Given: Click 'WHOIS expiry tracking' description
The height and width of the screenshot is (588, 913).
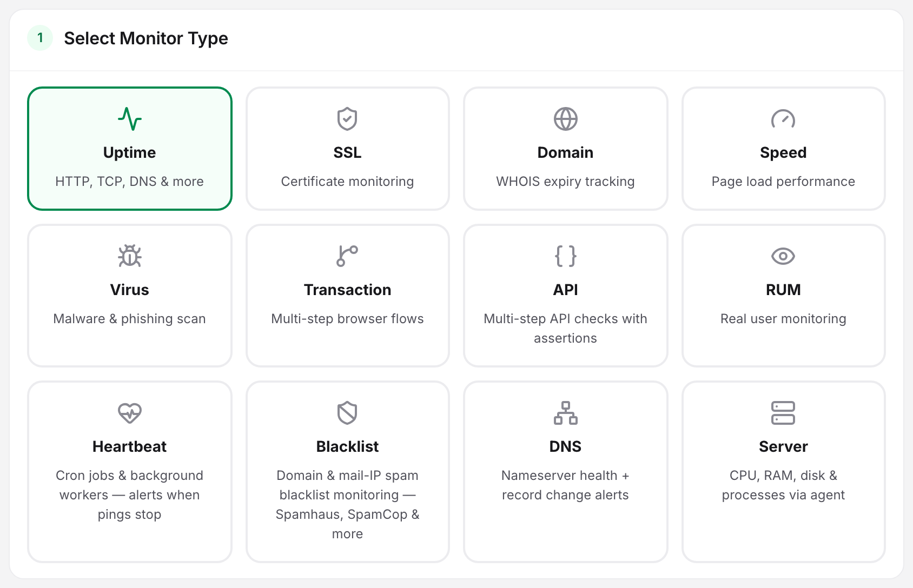Looking at the screenshot, I should point(565,182).
